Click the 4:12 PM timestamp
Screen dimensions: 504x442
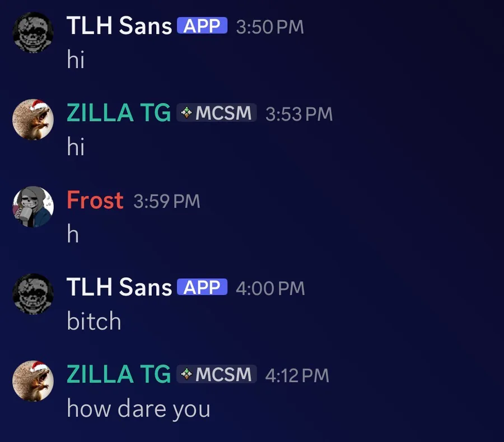coord(297,375)
